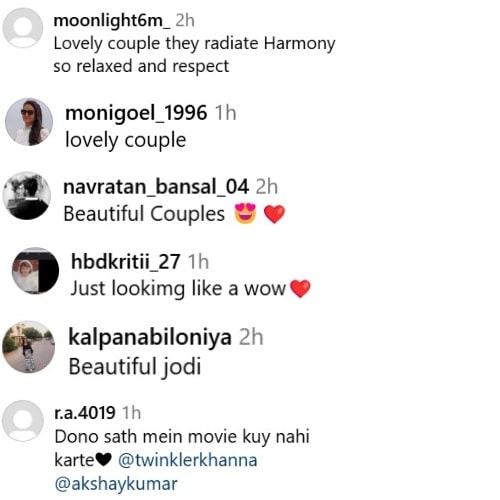Open @akshaykumar mention link
Image resolution: width=500 pixels, height=500 pixels.
coord(116,484)
